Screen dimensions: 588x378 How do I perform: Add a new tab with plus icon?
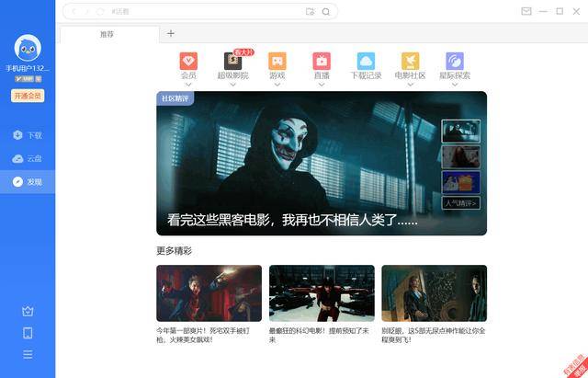tap(171, 33)
